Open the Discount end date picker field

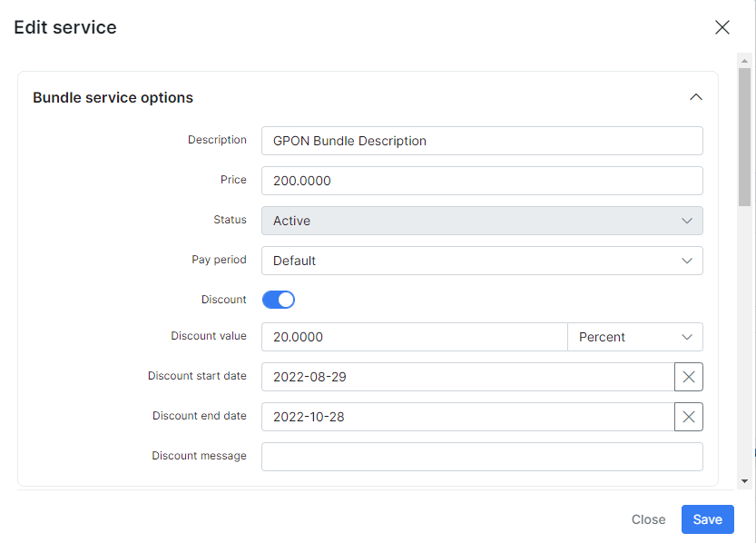pos(467,417)
